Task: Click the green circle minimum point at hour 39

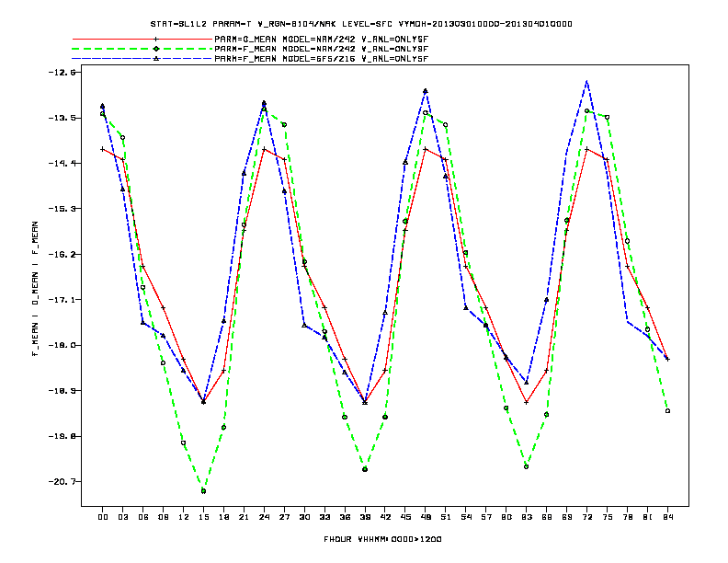Action: coord(365,470)
